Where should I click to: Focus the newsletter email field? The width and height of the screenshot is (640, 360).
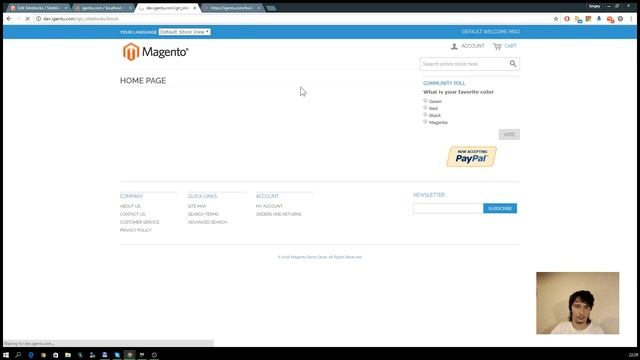[x=448, y=209]
